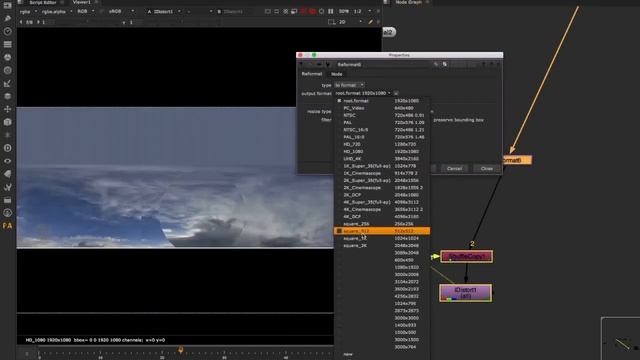
Task: Open the 1:2 proxy downscale dropdown
Action: coord(362,11)
